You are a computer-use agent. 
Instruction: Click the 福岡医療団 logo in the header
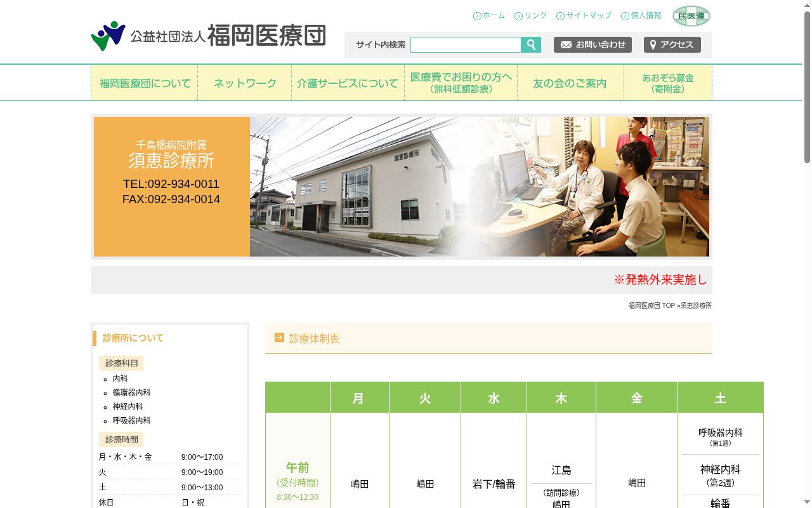point(208,36)
